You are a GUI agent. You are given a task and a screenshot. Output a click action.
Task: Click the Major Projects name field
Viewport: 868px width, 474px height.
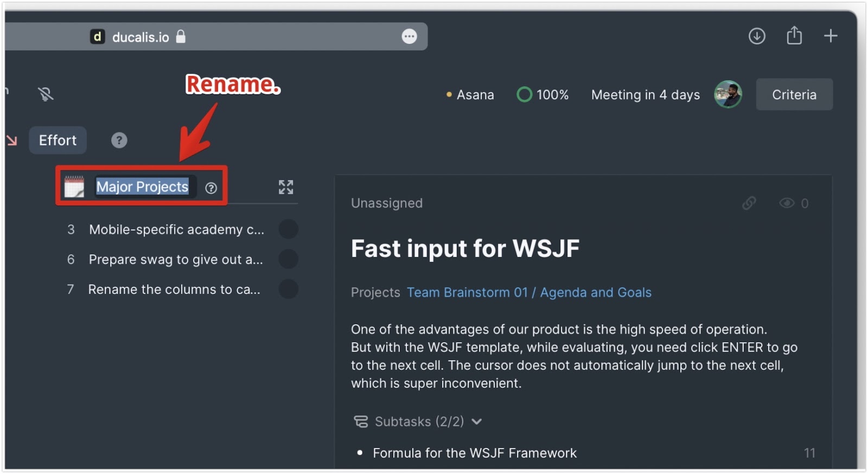[143, 187]
